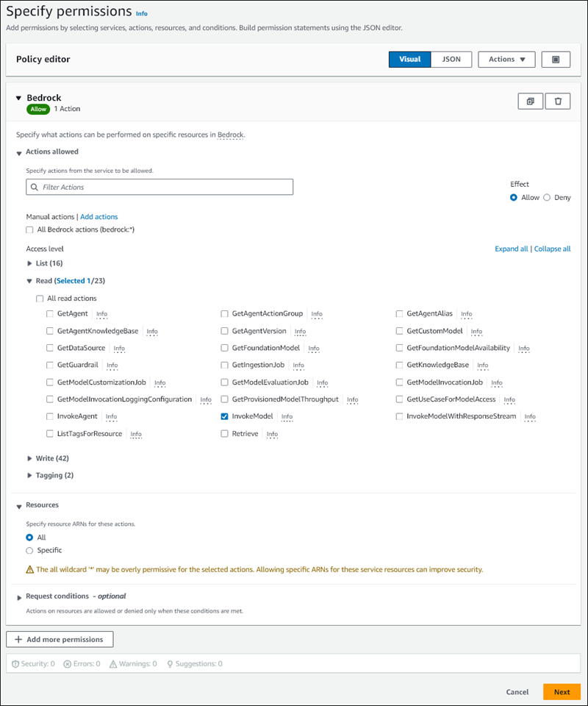Select the Deny effect radio button
Viewport: 588px width, 706px height.
point(548,197)
